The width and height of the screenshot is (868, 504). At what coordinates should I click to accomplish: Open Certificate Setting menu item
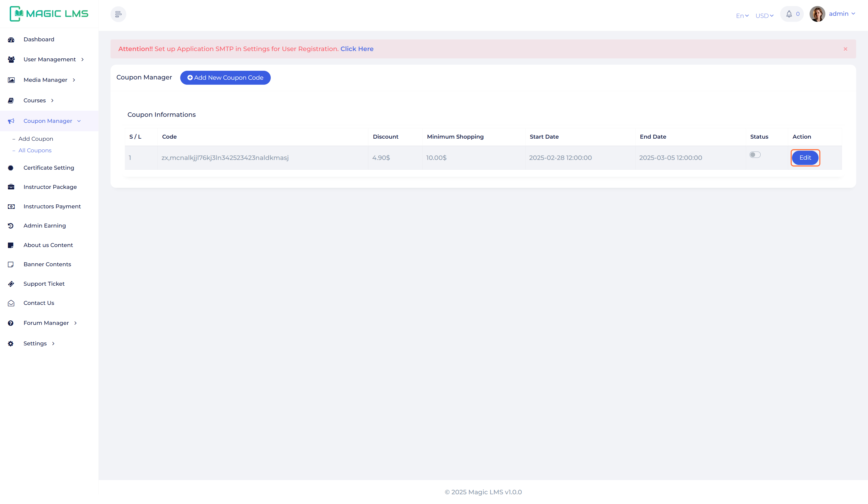49,168
